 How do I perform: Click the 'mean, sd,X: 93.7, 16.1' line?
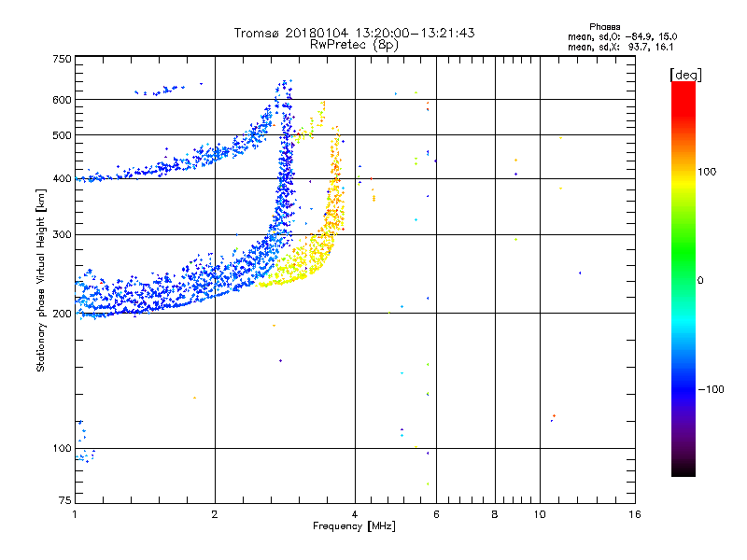point(620,47)
